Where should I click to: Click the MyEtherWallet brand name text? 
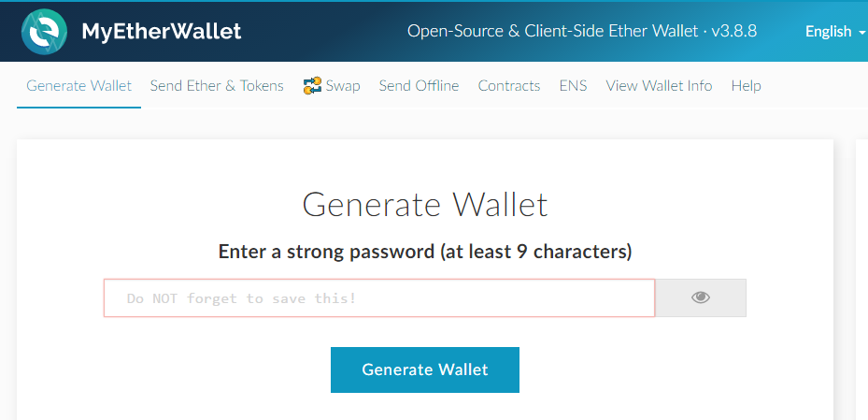[162, 32]
